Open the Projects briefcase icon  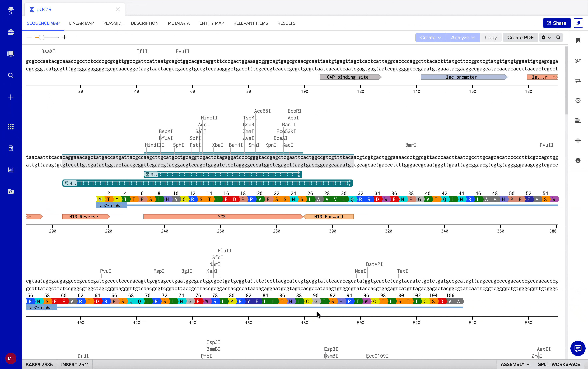11,32
